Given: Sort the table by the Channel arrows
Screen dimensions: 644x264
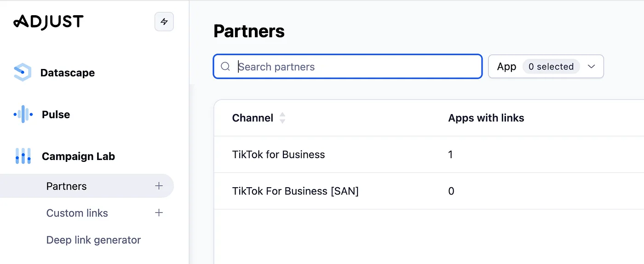Looking at the screenshot, I should coord(282,118).
